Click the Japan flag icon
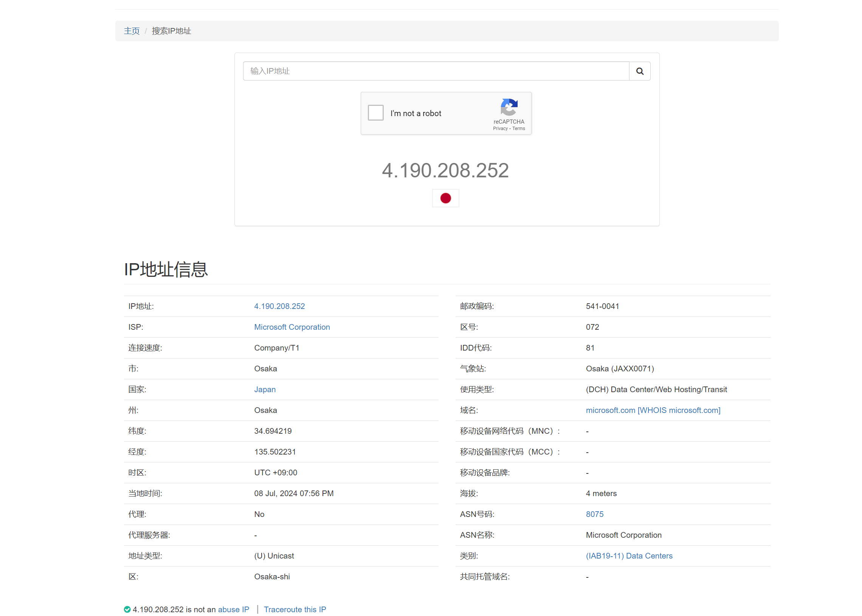The image size is (862, 616). [445, 198]
